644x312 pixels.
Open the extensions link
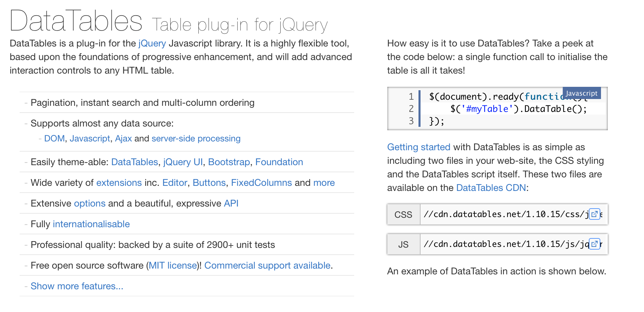click(119, 183)
